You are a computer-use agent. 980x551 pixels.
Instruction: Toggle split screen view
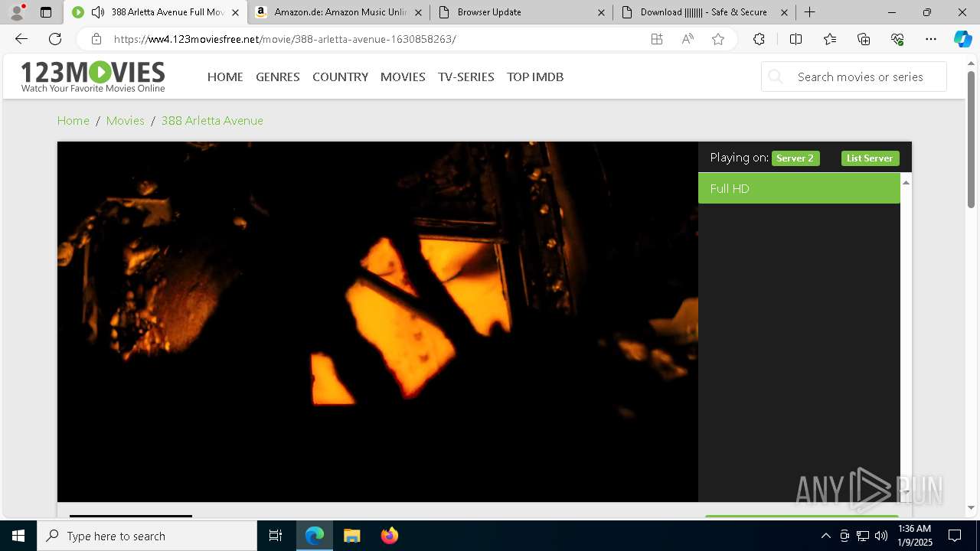(x=795, y=39)
